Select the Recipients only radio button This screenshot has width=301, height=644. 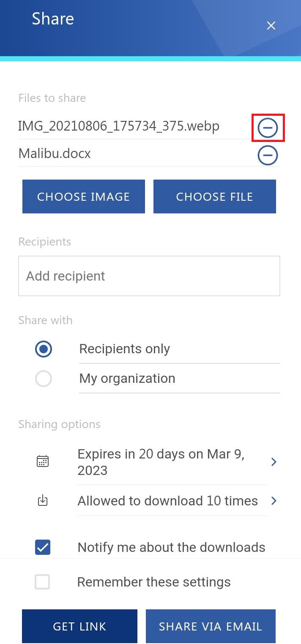point(44,349)
